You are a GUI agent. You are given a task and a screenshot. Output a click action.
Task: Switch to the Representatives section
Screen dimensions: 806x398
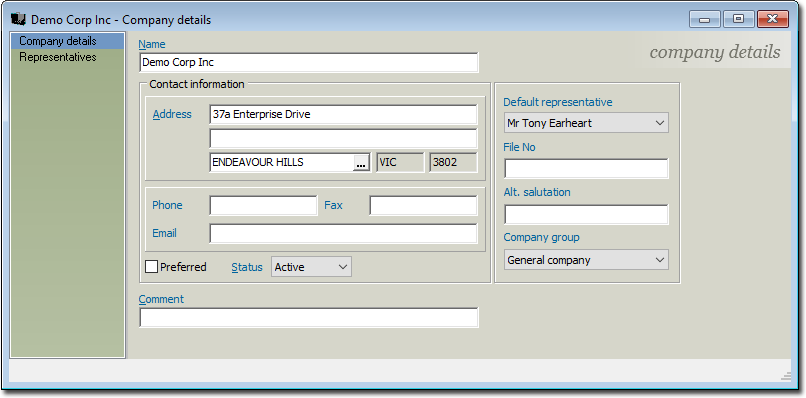point(58,57)
